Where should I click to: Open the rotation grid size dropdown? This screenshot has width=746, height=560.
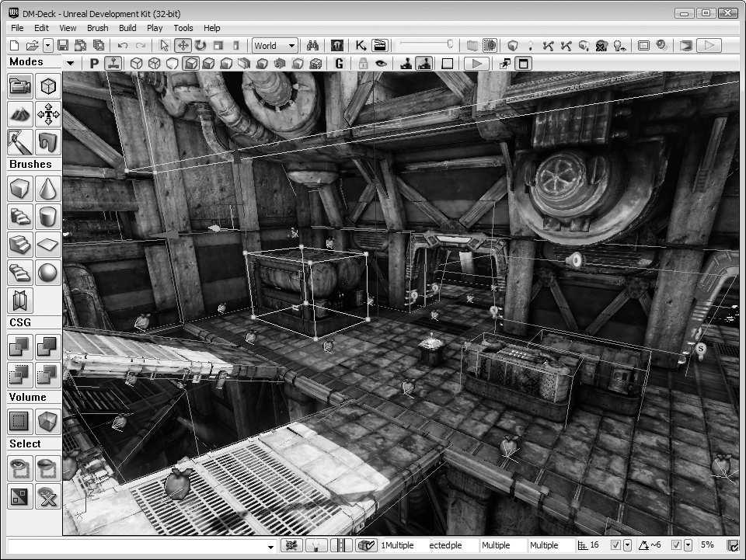pyautogui.click(x=688, y=545)
